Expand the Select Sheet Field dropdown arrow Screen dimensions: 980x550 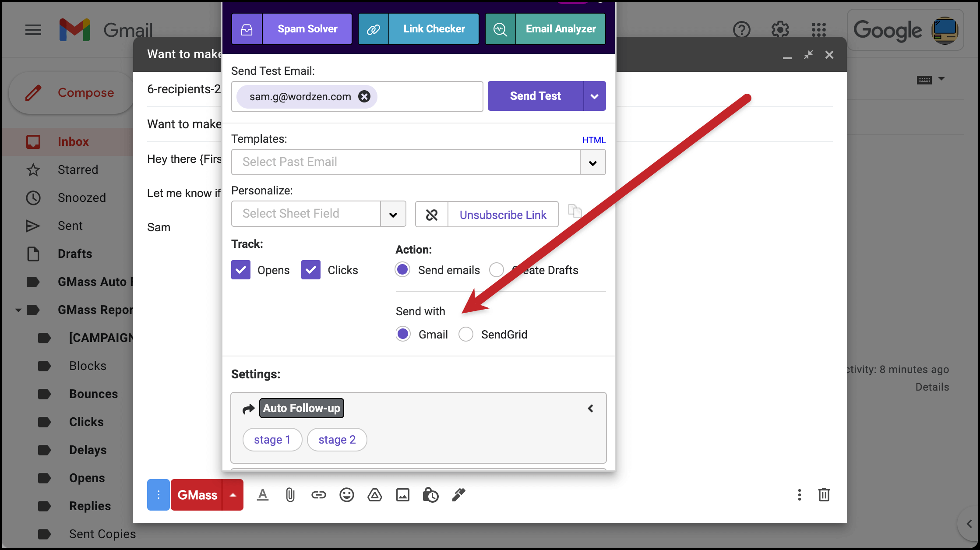393,214
